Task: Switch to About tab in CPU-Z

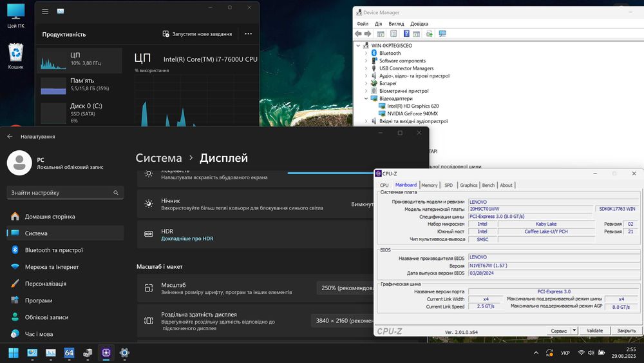Action: click(x=506, y=186)
